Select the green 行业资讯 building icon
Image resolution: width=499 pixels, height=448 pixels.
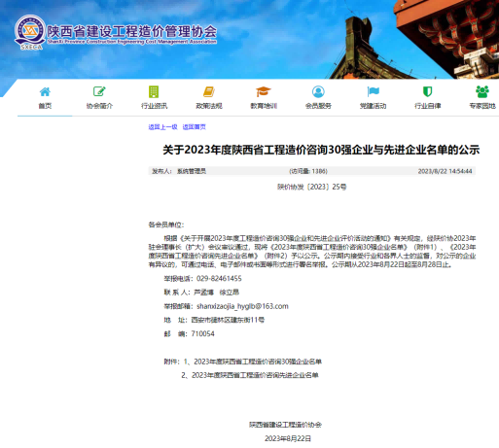[154, 91]
